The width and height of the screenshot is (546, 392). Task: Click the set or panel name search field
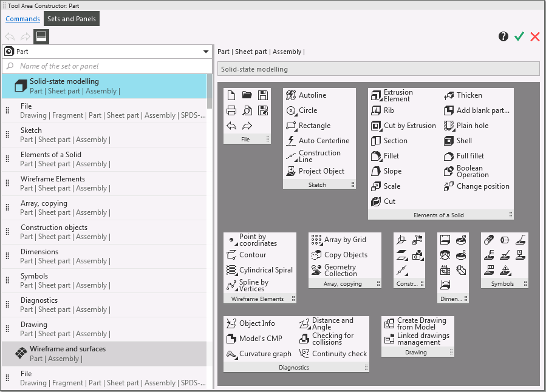point(109,66)
